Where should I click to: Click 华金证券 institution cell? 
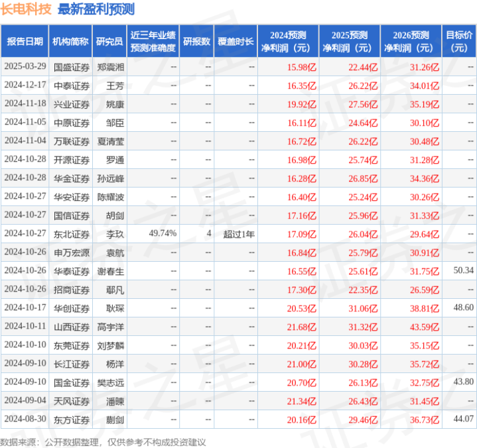click(72, 178)
